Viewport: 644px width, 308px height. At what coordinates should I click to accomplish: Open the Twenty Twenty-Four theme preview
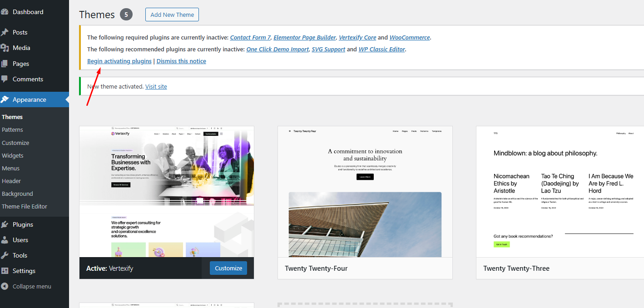point(365,192)
